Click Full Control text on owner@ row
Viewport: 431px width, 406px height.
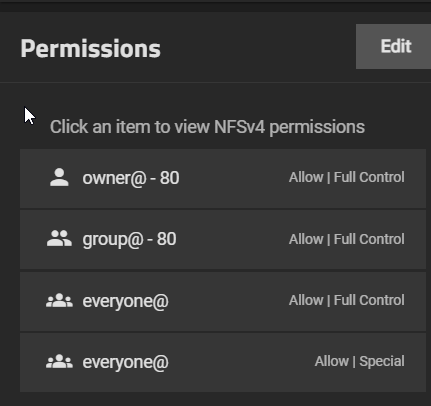tap(369, 177)
